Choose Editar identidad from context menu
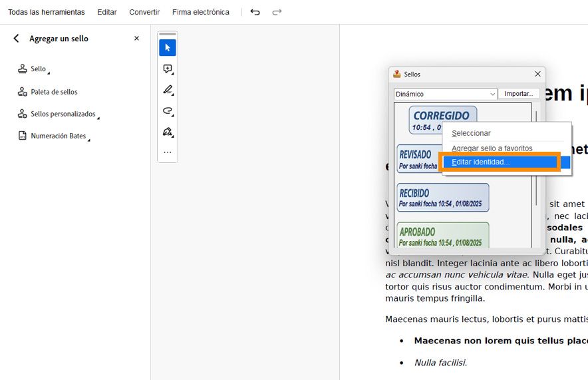 tap(507, 162)
